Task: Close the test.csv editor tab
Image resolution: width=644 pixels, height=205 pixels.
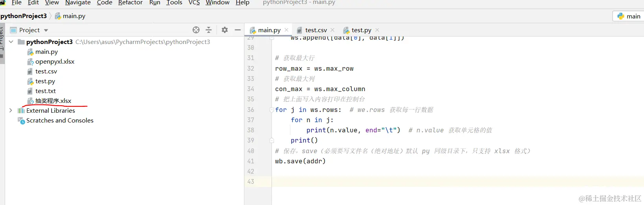Action: tap(332, 30)
